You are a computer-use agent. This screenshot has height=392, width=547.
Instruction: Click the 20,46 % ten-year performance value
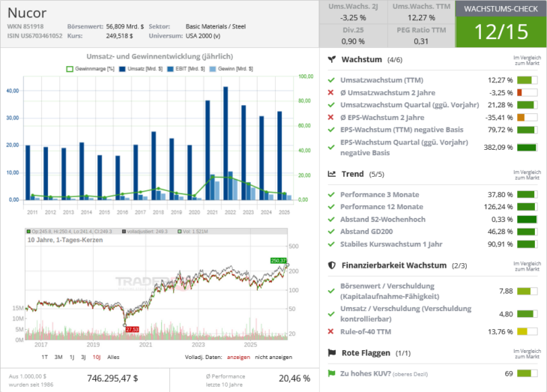(x=294, y=379)
